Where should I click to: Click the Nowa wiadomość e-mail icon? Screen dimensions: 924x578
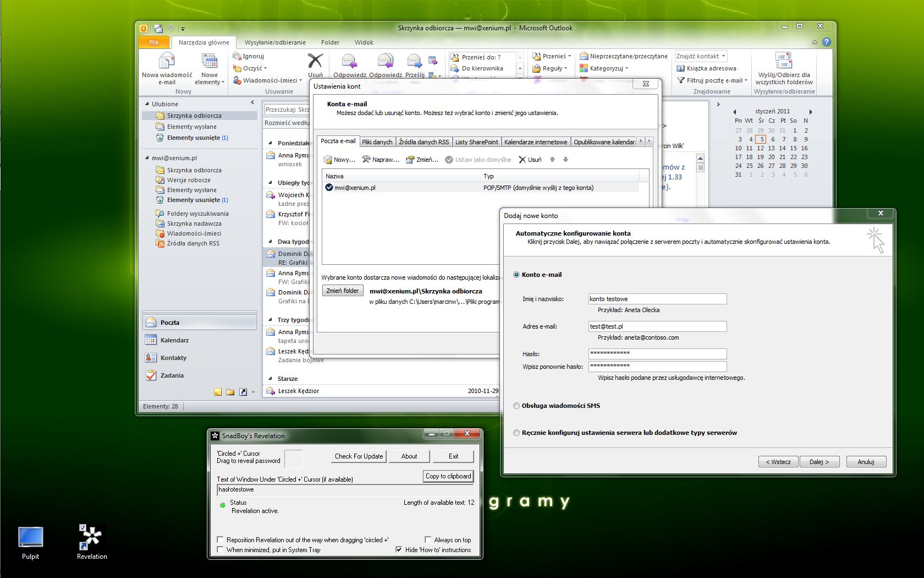pyautogui.click(x=167, y=62)
